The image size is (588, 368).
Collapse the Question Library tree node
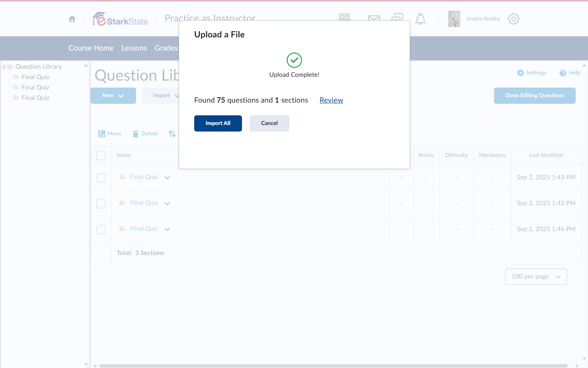coord(3,67)
